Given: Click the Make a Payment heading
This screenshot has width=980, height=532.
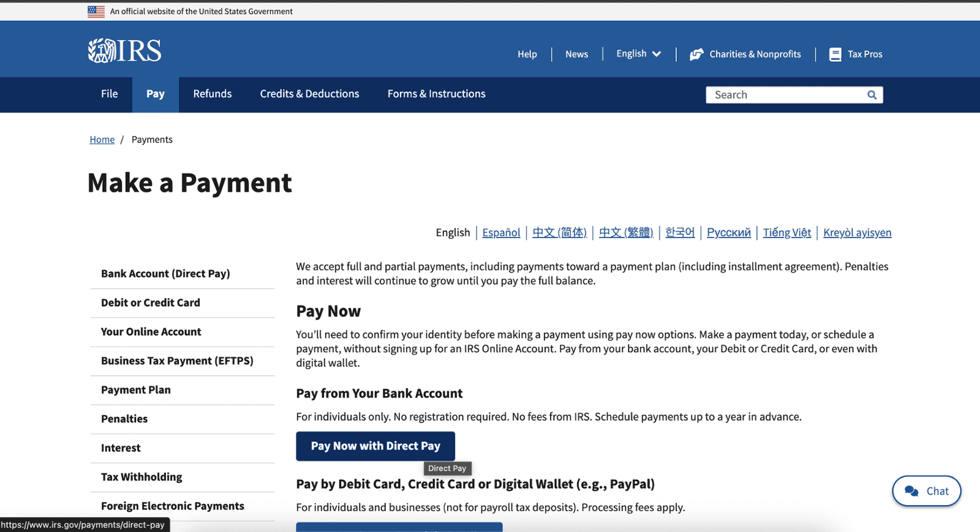Looking at the screenshot, I should click(x=190, y=183).
